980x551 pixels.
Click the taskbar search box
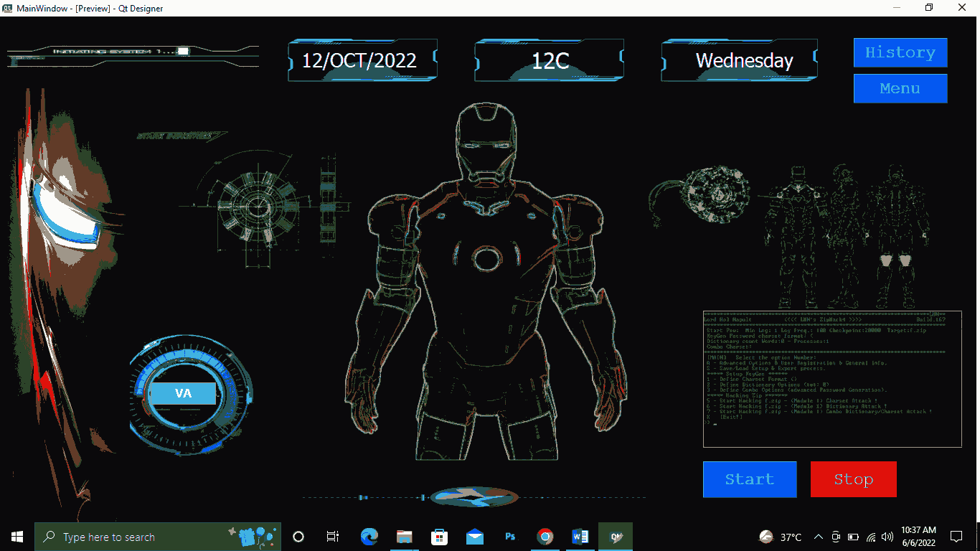click(x=158, y=537)
